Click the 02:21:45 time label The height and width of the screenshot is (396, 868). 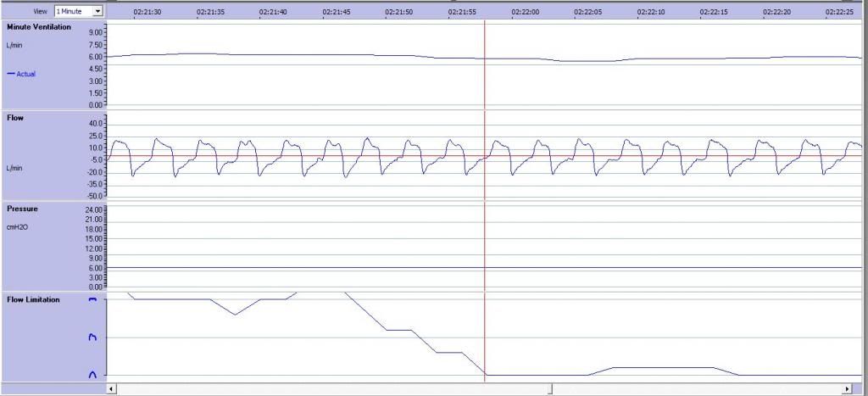tap(337, 12)
